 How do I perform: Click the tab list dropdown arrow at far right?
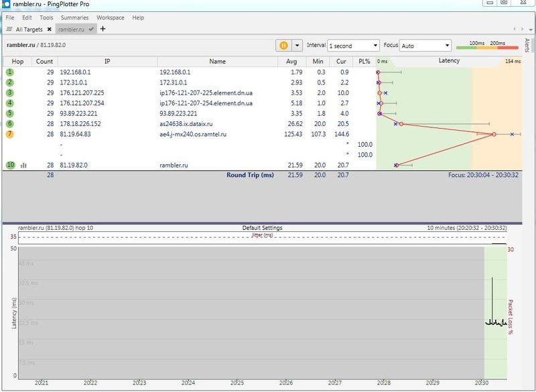(x=530, y=30)
